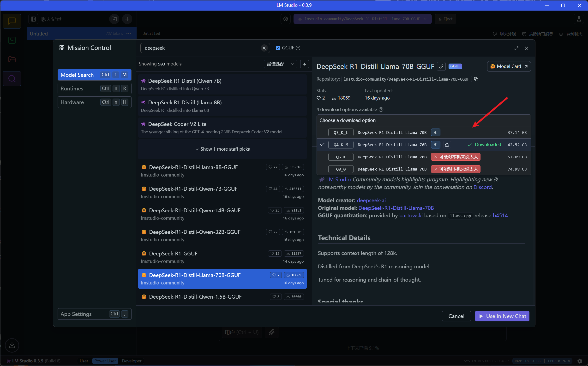Switch to User mode
588x366 pixels.
[x=84, y=361]
